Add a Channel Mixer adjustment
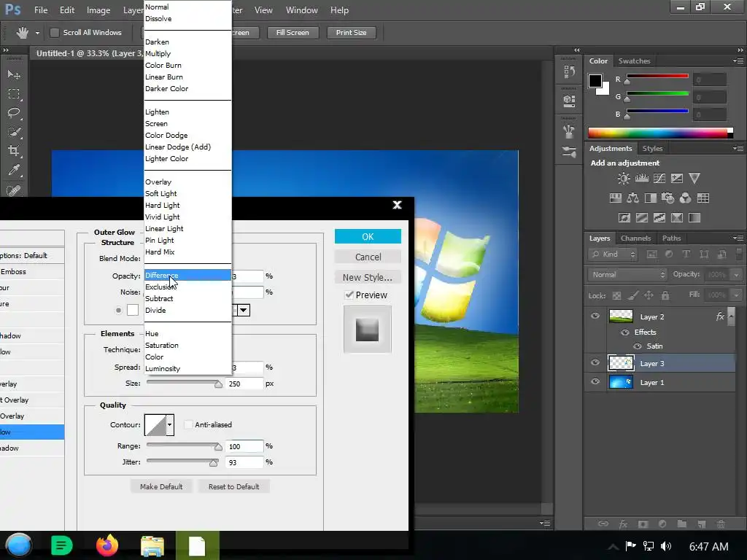This screenshot has width=747, height=560. click(x=685, y=198)
